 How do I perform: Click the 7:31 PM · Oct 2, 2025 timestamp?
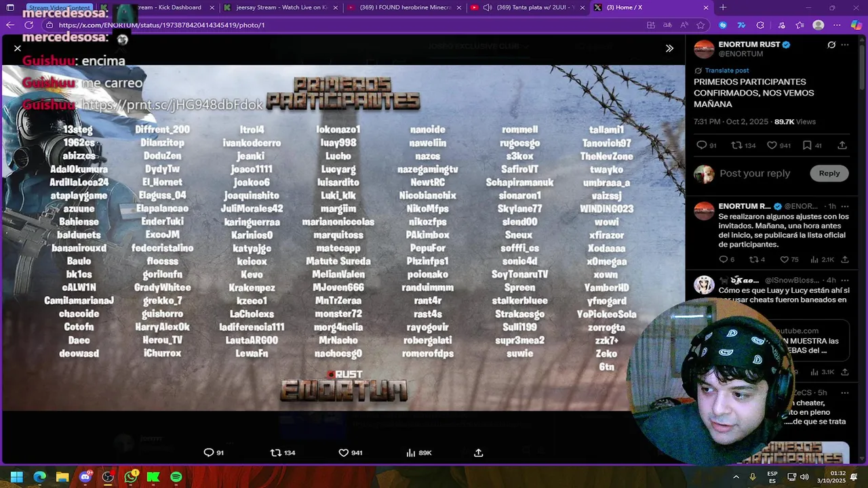[731, 122]
